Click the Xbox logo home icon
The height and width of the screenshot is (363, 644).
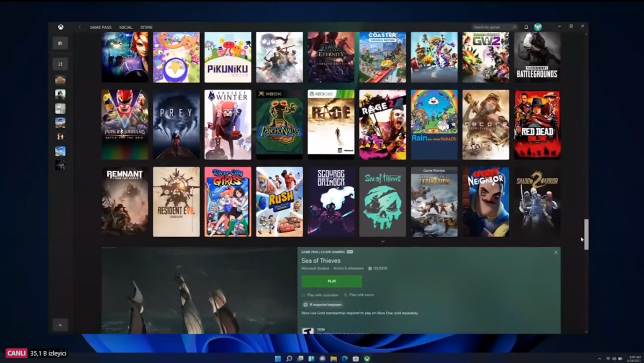60,27
